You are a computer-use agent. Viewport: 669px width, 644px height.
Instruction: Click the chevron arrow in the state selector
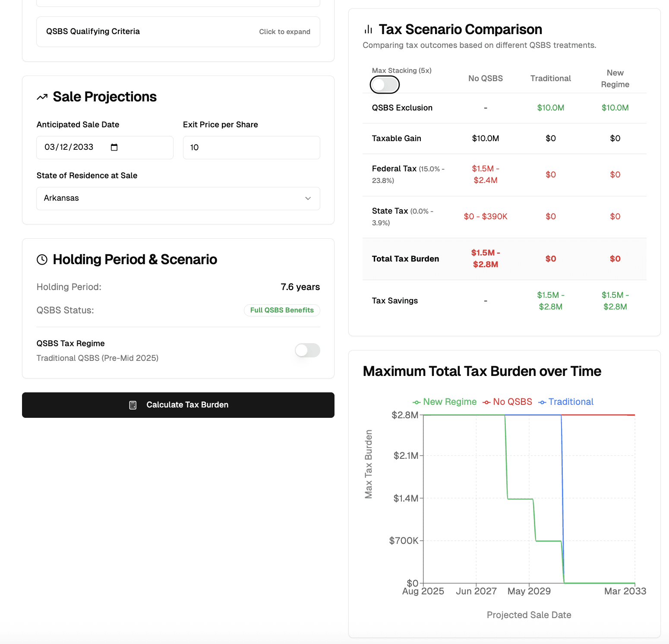tap(308, 199)
